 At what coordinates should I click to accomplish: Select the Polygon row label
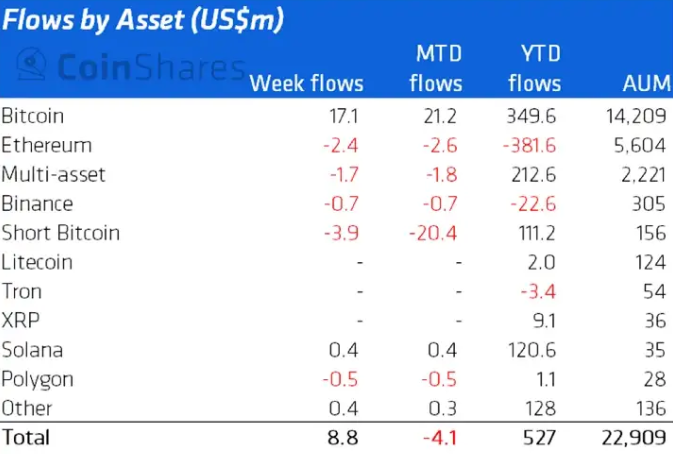coord(37,379)
